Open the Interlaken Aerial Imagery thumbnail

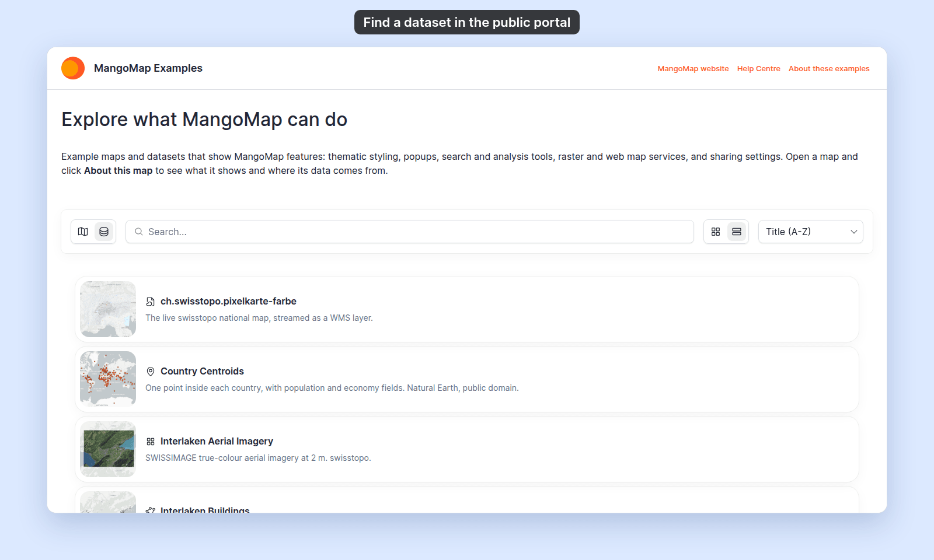click(108, 449)
